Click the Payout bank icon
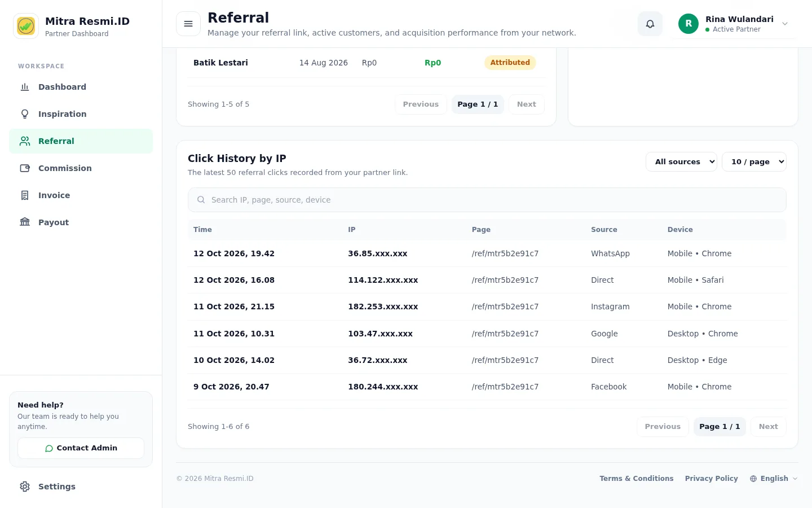The image size is (812, 508). pos(25,222)
